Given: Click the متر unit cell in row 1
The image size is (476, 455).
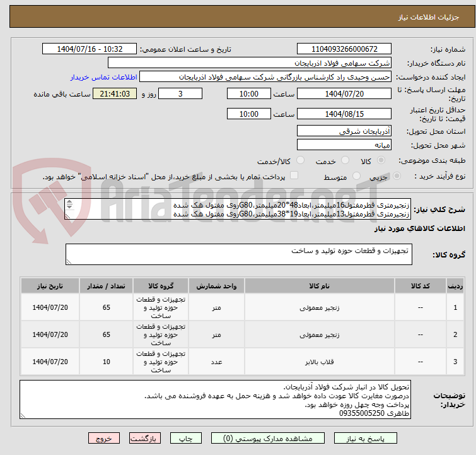Looking at the screenshot, I should (216, 307).
